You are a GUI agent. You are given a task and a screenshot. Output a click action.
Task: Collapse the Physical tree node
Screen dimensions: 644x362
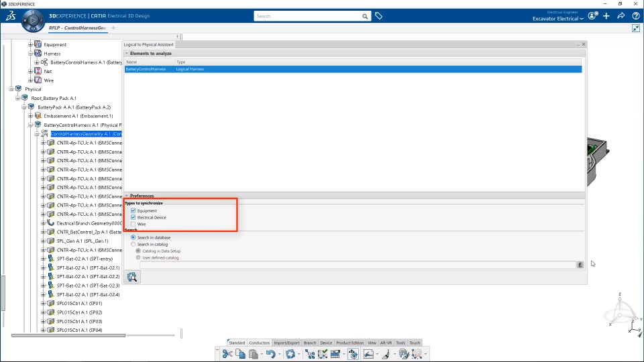(11, 89)
